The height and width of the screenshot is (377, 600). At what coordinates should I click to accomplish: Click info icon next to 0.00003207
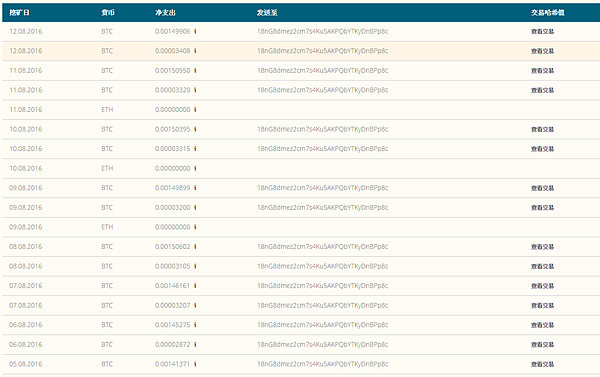[x=195, y=305]
